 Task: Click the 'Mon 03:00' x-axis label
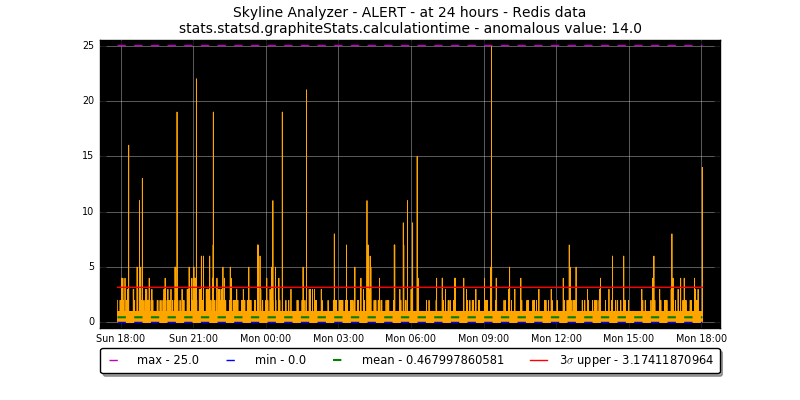pos(338,338)
